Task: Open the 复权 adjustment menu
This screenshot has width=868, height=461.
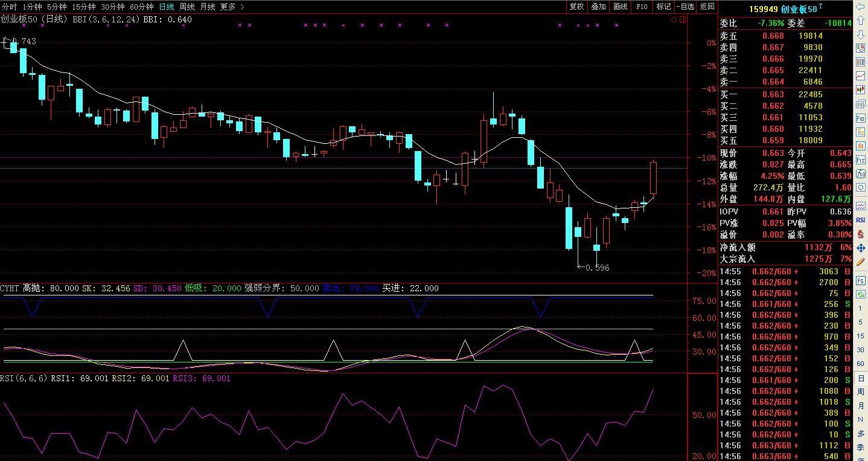Action: pyautogui.click(x=576, y=7)
